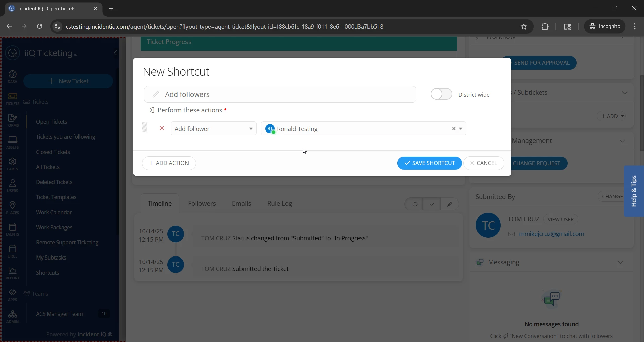Viewport: 644px width, 342px height.
Task: Open Ticket Templates in sidebar
Action: tap(56, 197)
